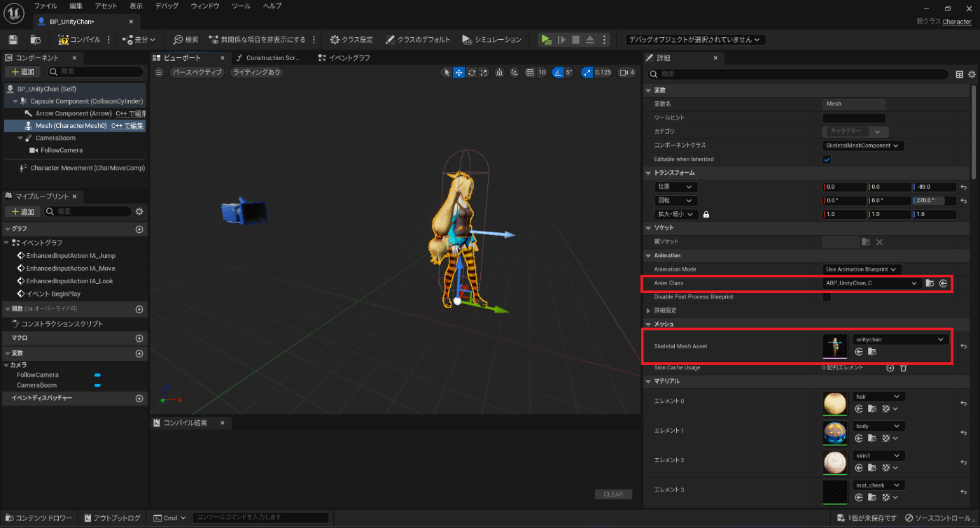Choose the Translate move gizmo tool
Image resolution: width=980 pixels, height=528 pixels.
point(459,72)
